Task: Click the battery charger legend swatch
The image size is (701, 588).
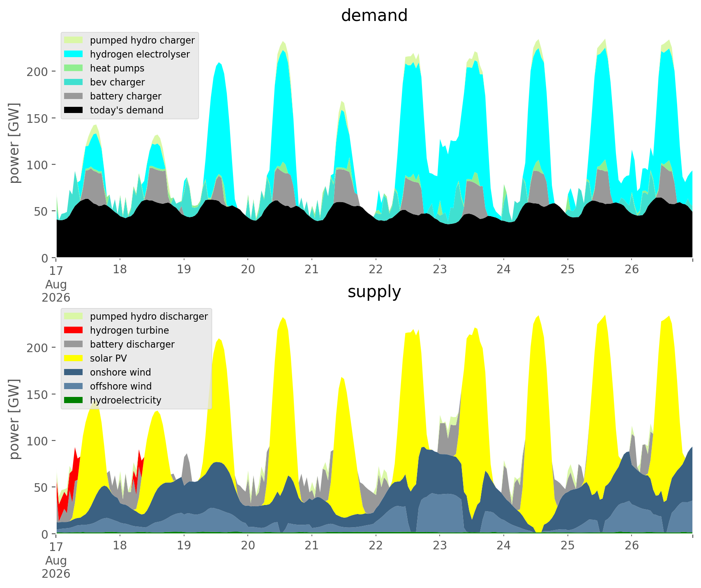Action: tap(74, 96)
